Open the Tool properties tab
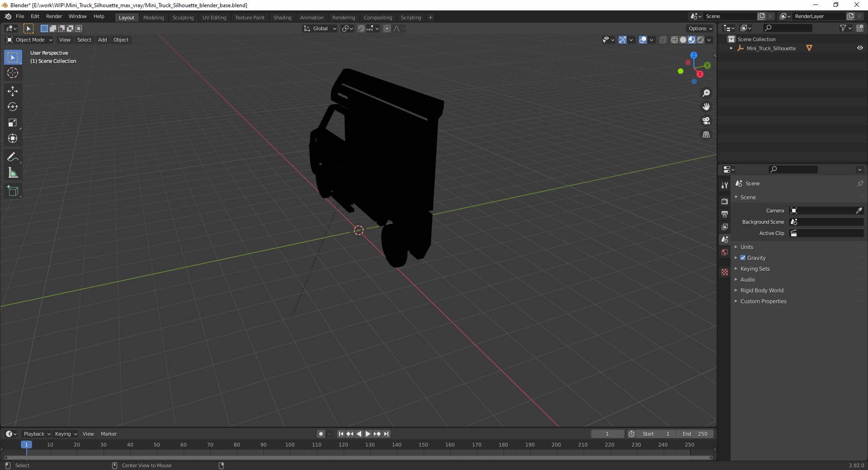 tap(725, 185)
